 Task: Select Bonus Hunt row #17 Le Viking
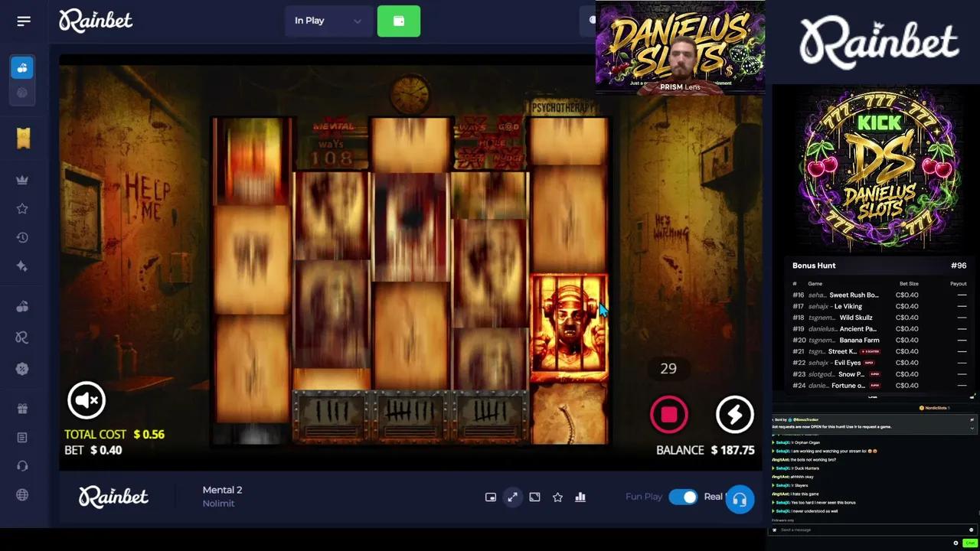[x=879, y=306]
